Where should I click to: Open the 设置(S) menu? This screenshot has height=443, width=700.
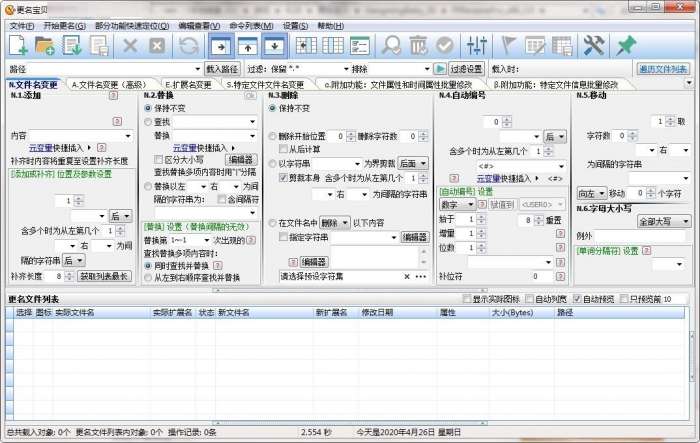coord(295,24)
